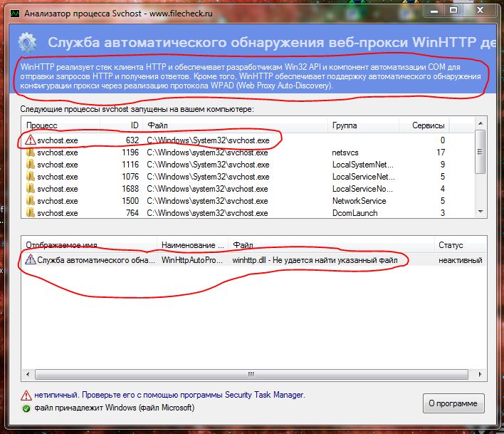
Task: Click the "WinHttpAutoPro..." service name cell
Action: (x=192, y=259)
